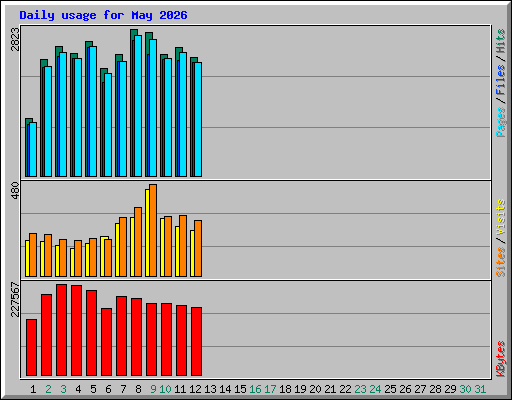Click the orange sites bar for day 12

coord(198,249)
